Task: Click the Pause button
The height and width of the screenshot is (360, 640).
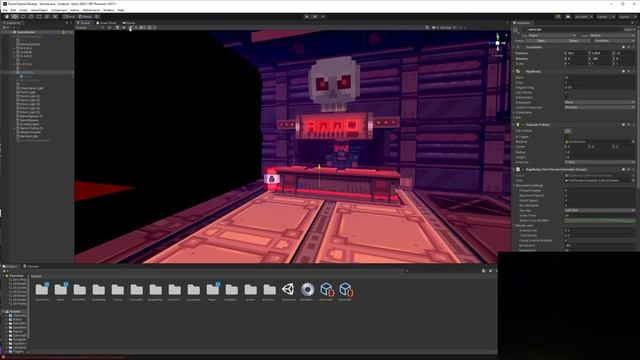Action: tap(315, 17)
